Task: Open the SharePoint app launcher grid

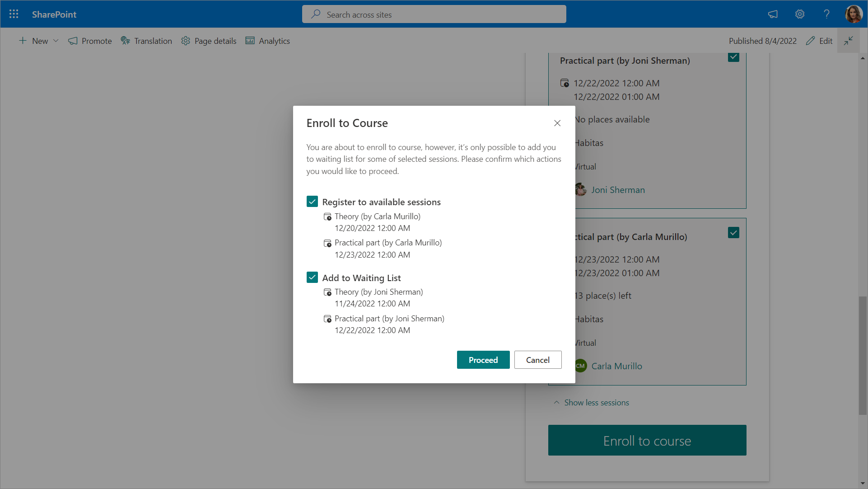Action: tap(14, 14)
